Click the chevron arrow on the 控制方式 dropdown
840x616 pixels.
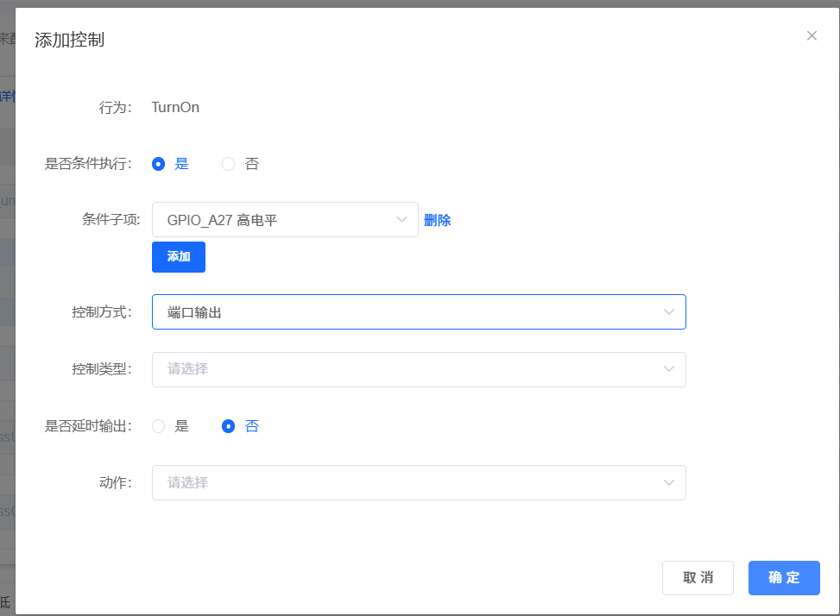point(669,311)
